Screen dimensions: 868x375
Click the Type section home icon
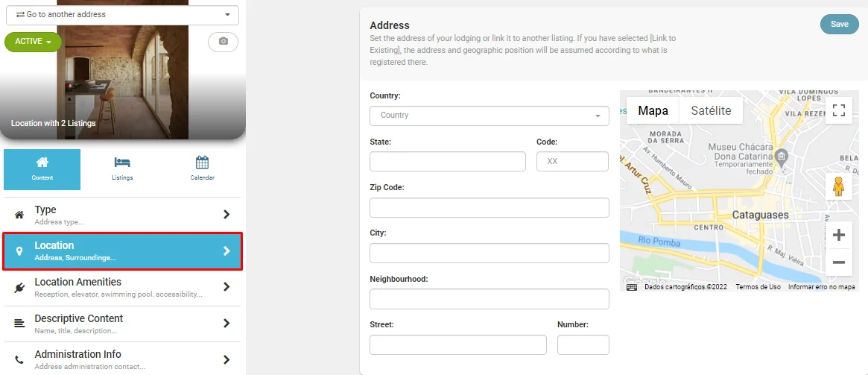pyautogui.click(x=19, y=215)
